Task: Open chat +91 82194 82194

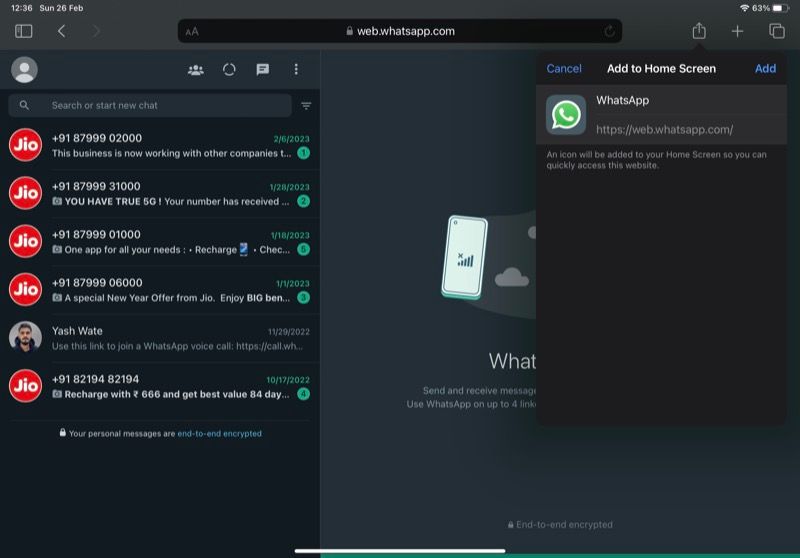Action: pyautogui.click(x=160, y=386)
